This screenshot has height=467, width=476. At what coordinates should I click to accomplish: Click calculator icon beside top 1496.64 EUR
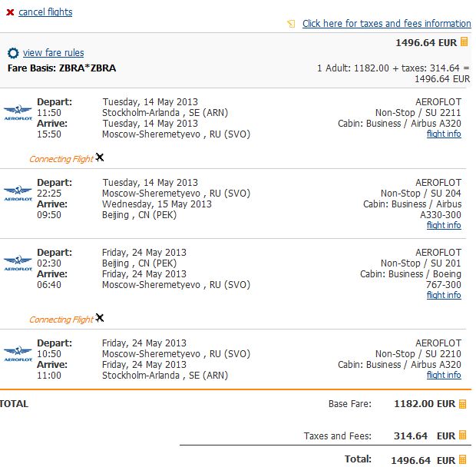pos(464,43)
